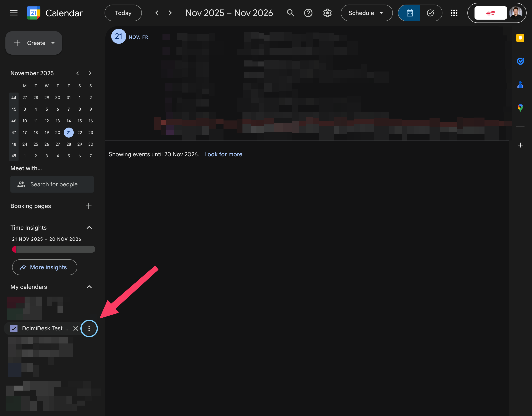Open the Google apps grid
The height and width of the screenshot is (416, 532).
454,13
